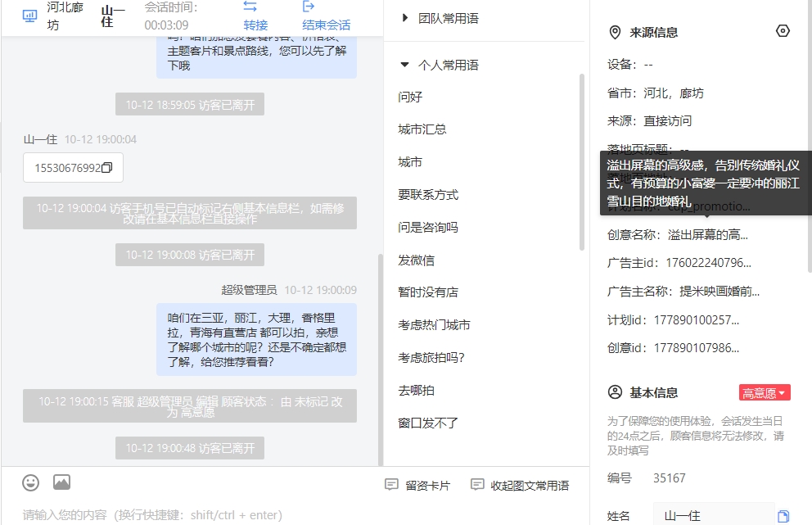The image size is (812, 525).
Task: Open the emoji picker
Action: click(x=30, y=482)
